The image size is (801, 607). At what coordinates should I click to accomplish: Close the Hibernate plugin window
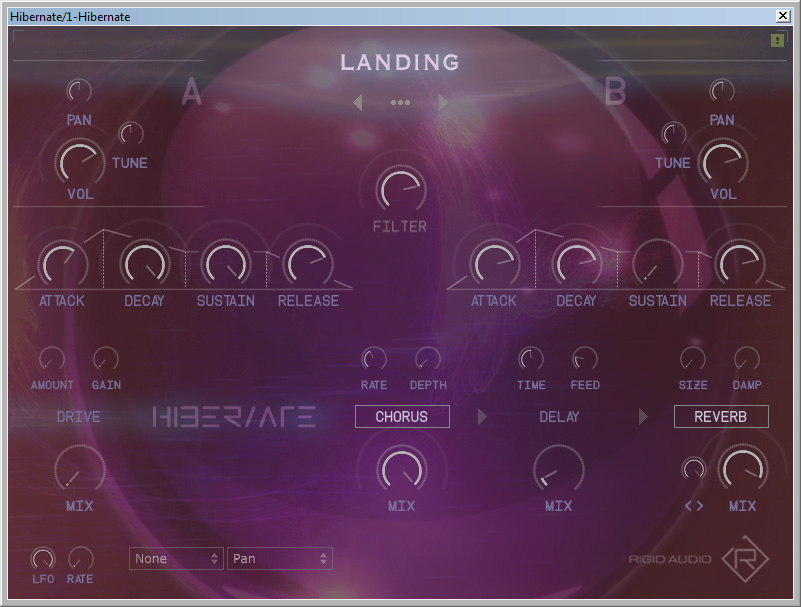click(x=783, y=16)
